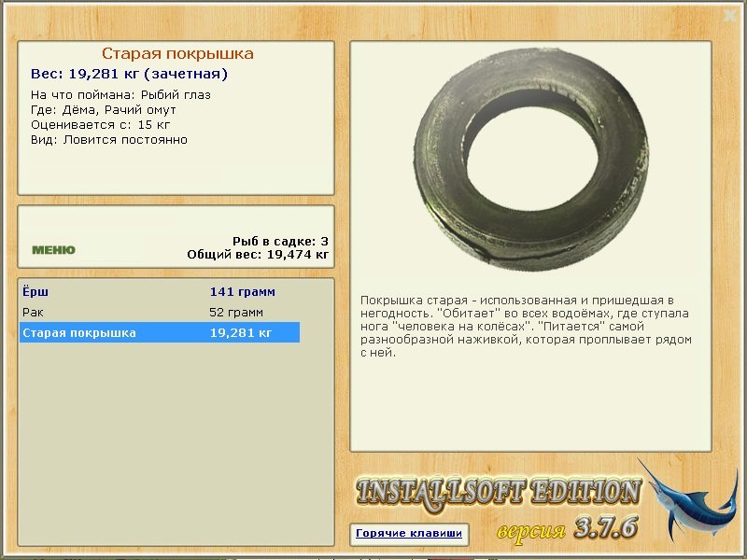
Task: Close the catch window with X
Action: pos(730,16)
